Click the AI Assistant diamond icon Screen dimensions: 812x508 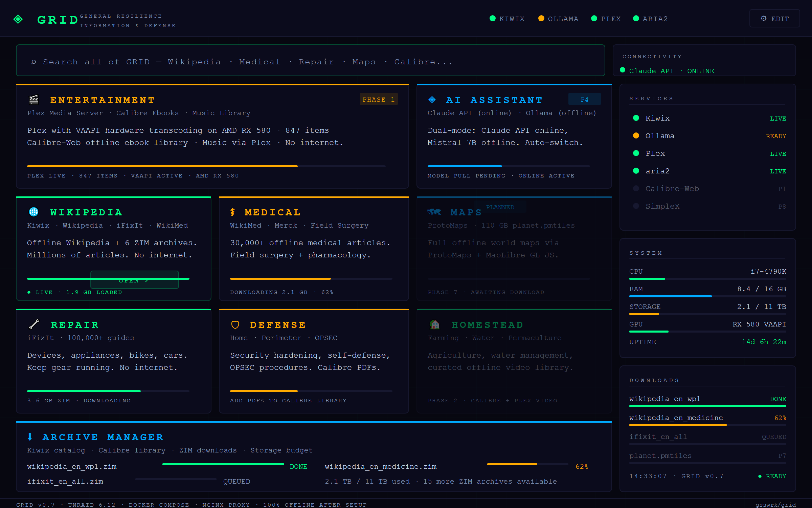pos(432,100)
